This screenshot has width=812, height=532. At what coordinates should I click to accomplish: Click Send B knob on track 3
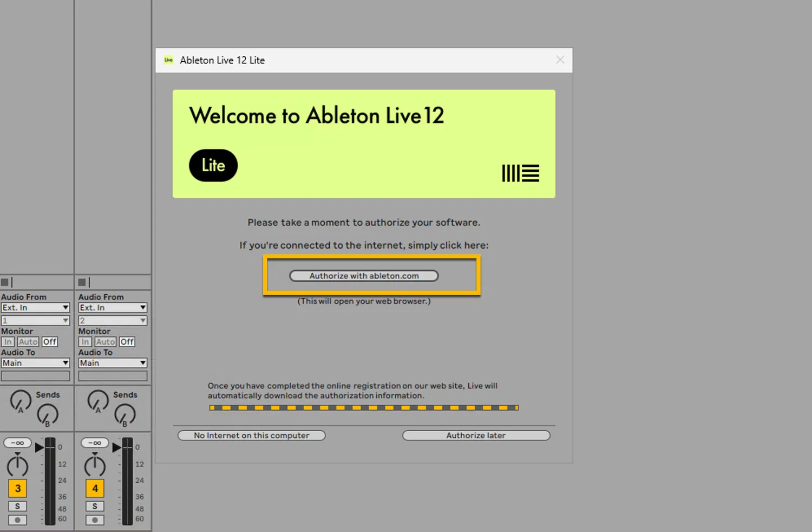47,414
